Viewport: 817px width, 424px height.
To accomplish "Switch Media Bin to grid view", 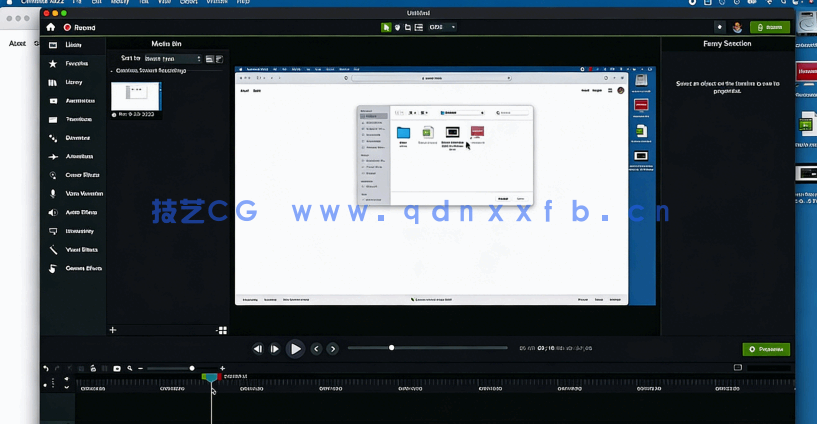I will [222, 330].
